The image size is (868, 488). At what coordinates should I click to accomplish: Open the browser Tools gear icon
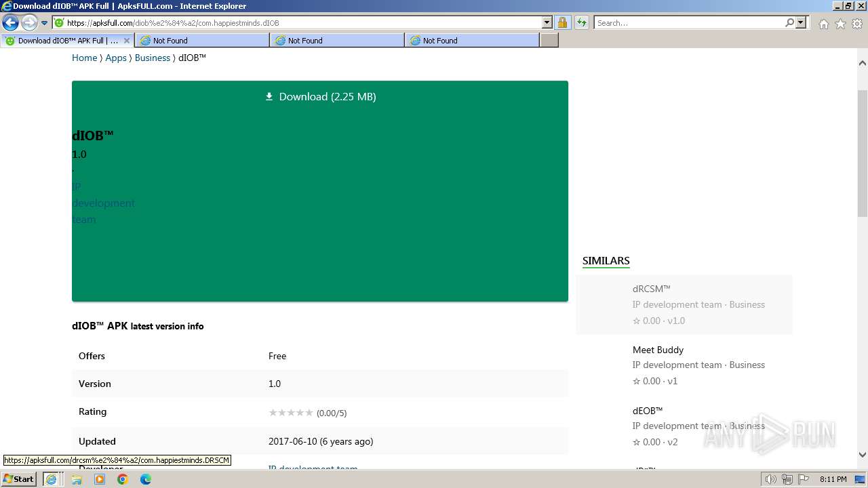pos(857,24)
